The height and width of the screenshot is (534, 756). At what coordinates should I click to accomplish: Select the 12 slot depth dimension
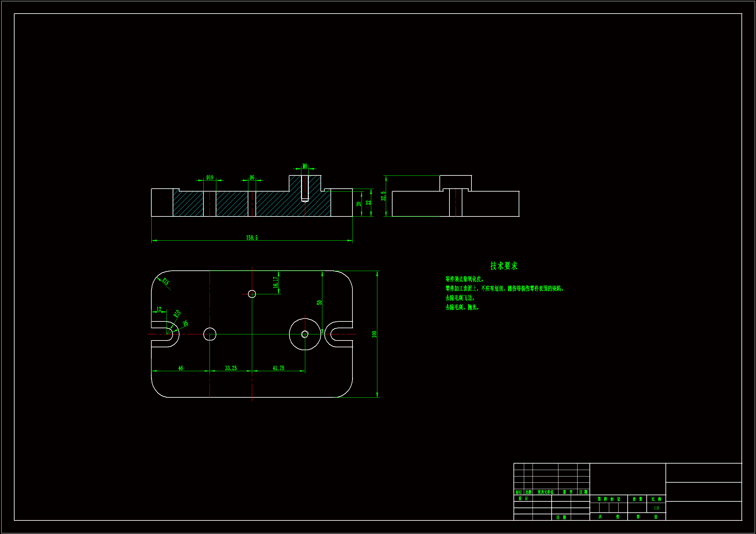pyautogui.click(x=159, y=309)
